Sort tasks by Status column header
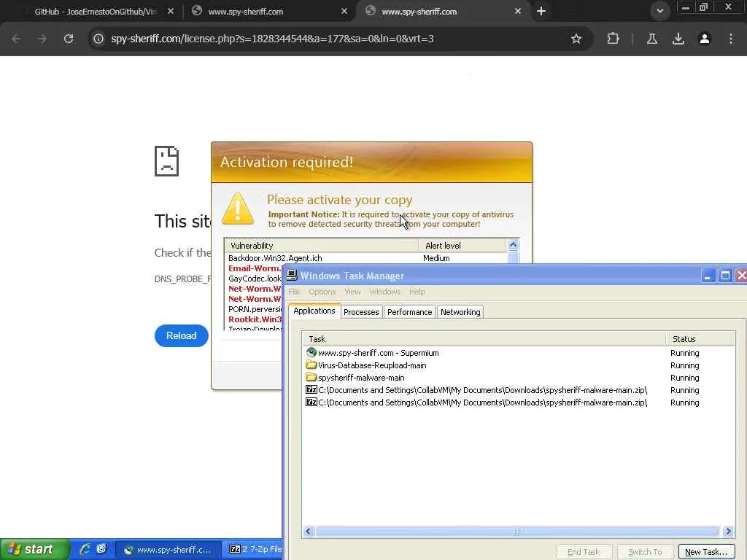The image size is (747, 560). click(700, 339)
